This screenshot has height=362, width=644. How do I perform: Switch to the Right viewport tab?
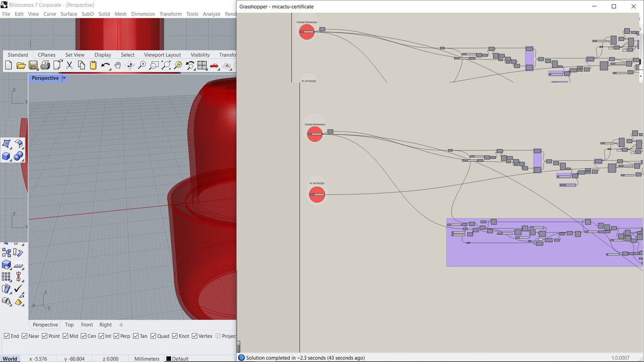pyautogui.click(x=106, y=325)
